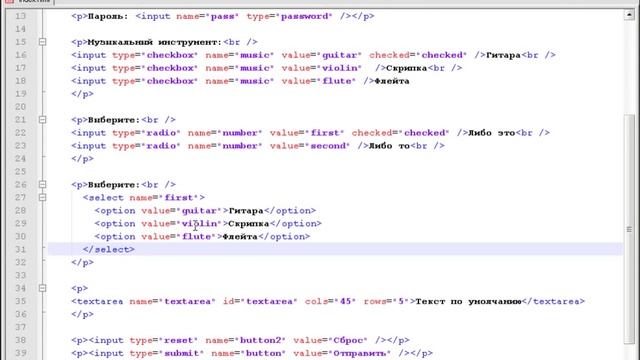Click the opening <p> tag on line 34
The image size is (640, 360).
[x=80, y=289]
